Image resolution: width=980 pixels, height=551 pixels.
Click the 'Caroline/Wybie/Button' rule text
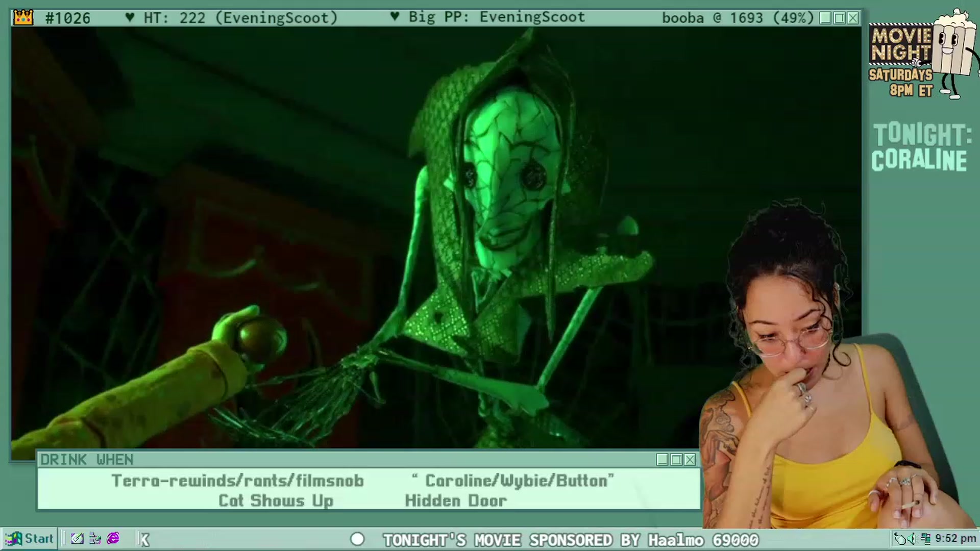click(513, 481)
